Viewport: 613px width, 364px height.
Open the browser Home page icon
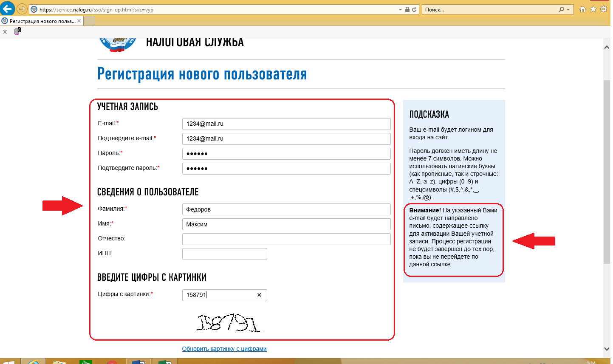583,9
